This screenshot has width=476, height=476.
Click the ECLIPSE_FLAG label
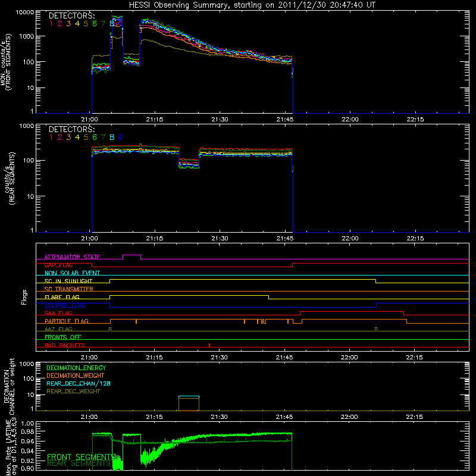65,305
